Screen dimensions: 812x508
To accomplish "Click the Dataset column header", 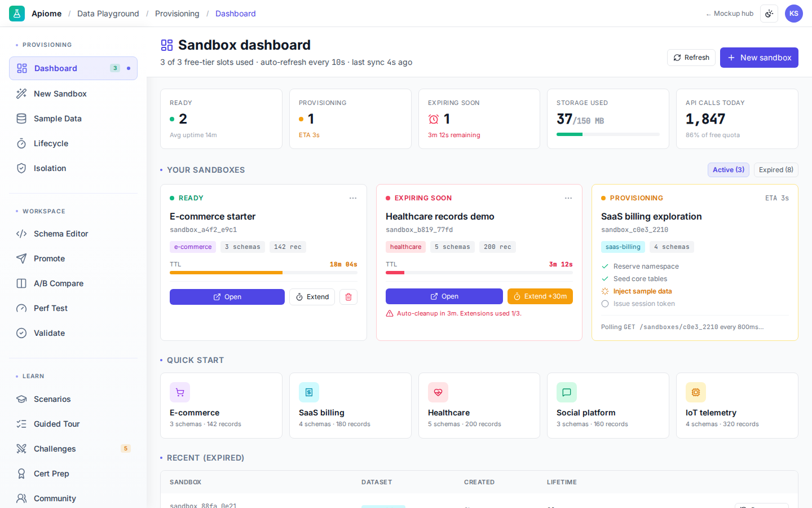I will pos(377,482).
